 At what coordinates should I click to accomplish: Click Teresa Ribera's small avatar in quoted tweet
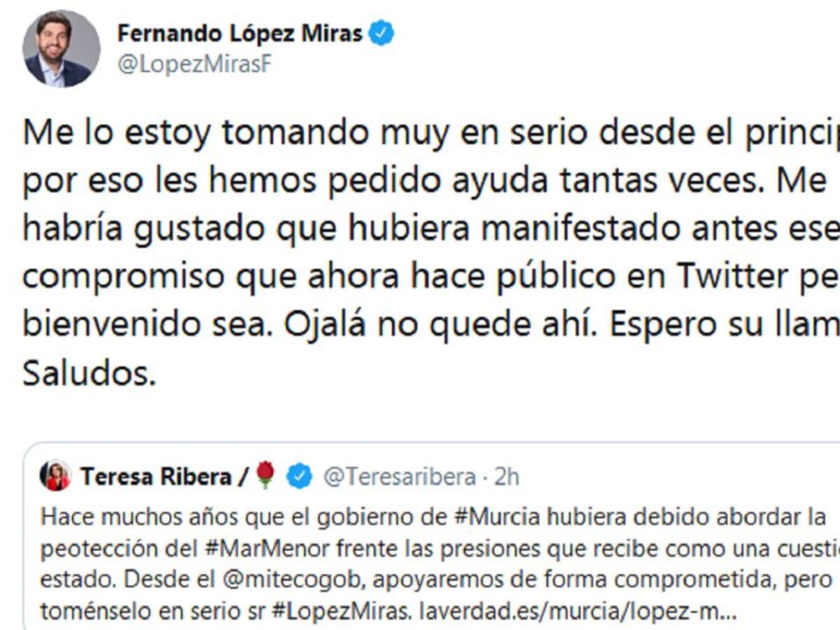tap(55, 477)
